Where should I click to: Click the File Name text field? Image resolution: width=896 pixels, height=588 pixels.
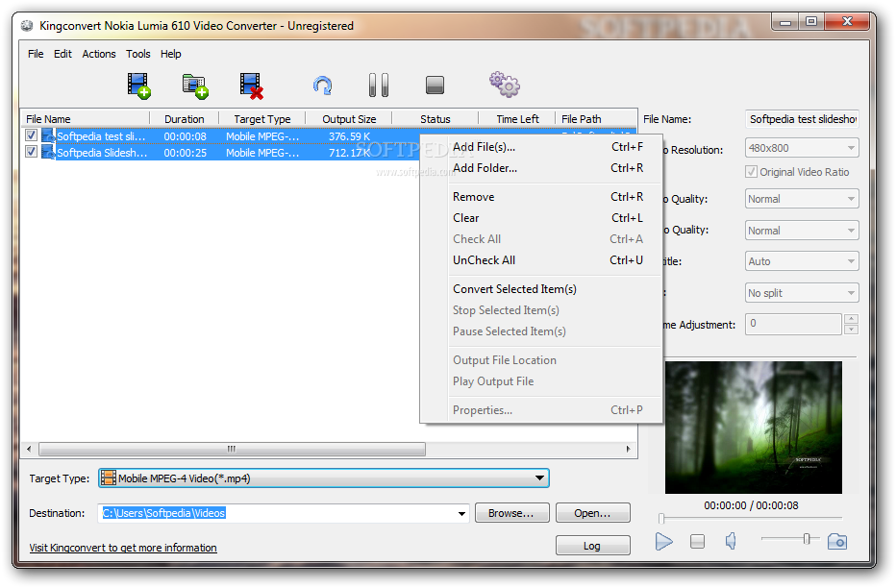pyautogui.click(x=802, y=119)
